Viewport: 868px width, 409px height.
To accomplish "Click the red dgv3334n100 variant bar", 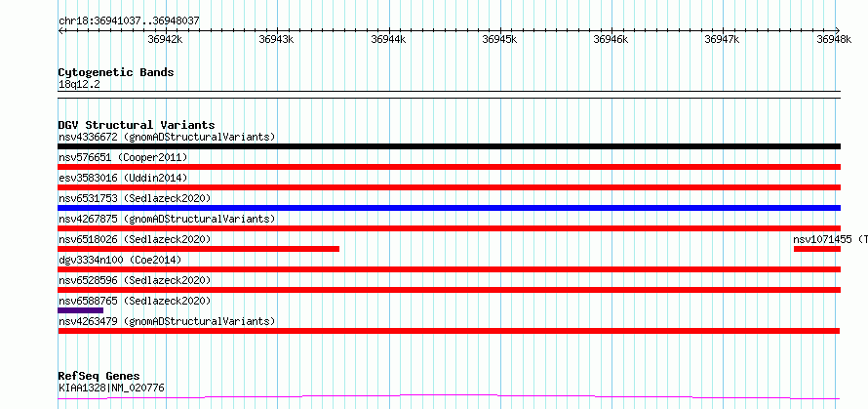I will [449, 269].
